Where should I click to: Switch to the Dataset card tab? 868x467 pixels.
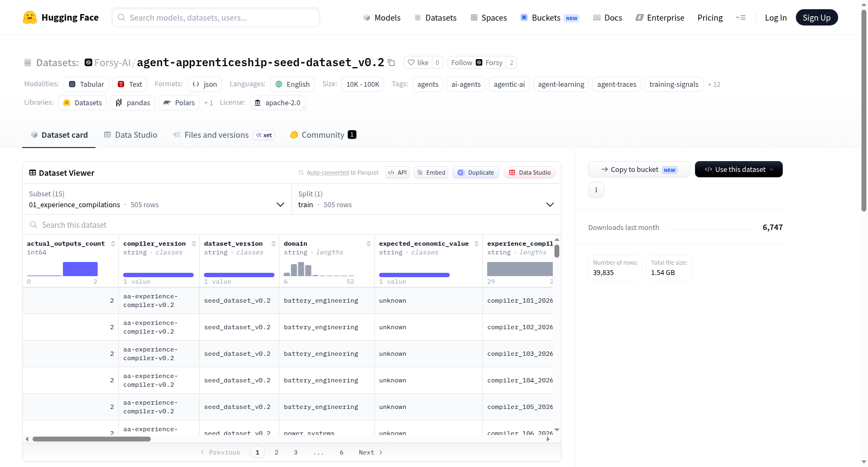59,135
